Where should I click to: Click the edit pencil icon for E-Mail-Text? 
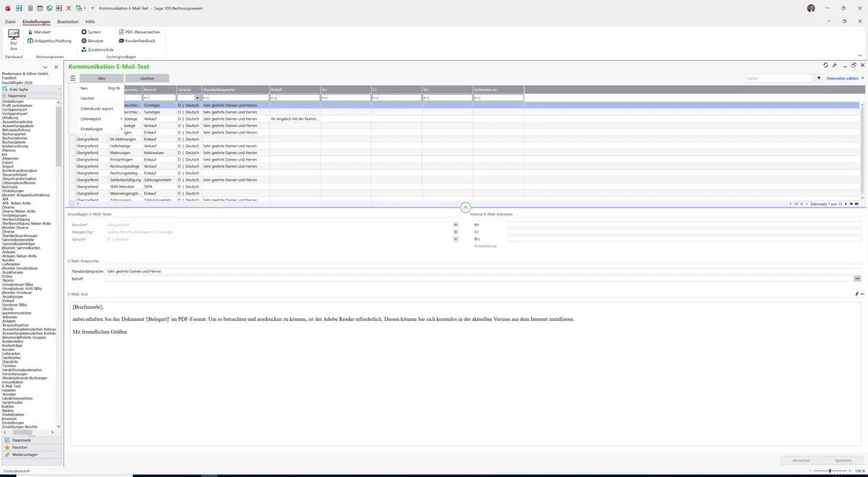pos(856,294)
